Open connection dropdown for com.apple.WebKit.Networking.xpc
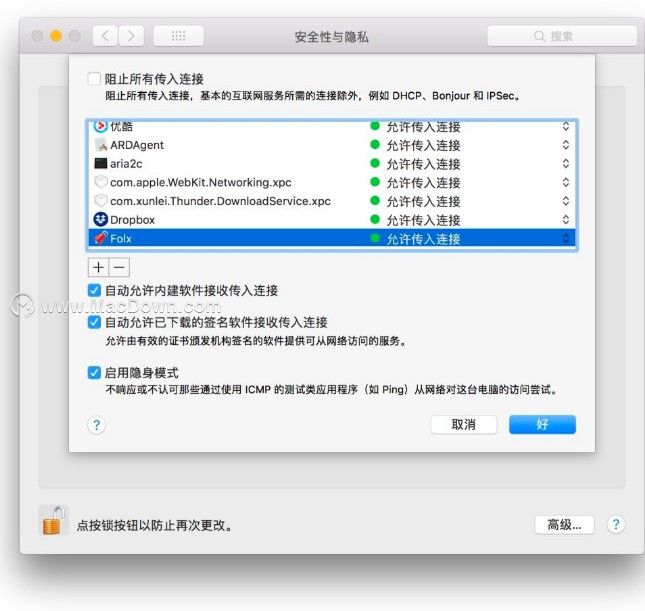Viewport: 645px width, 611px height. [566, 182]
